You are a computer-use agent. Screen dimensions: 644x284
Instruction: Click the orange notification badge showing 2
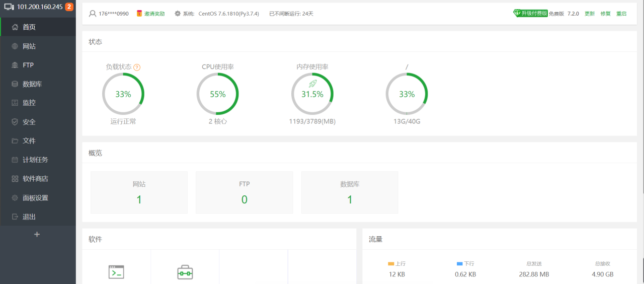pos(69,7)
